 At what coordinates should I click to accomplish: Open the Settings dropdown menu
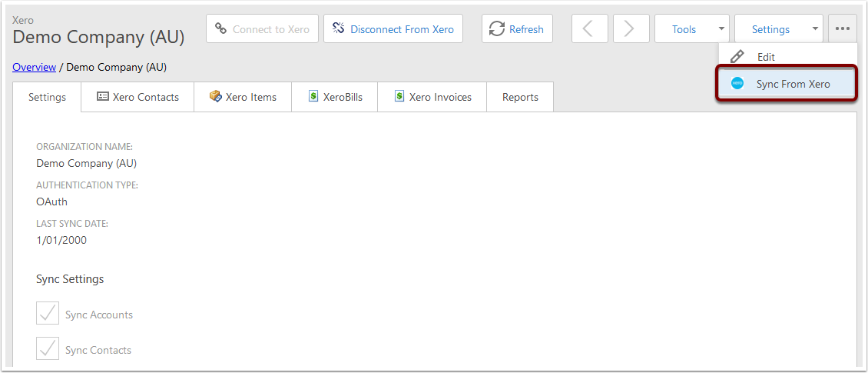[779, 28]
